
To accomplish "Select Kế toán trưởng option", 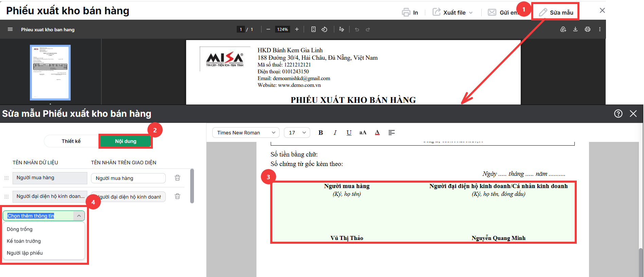I will click(x=44, y=241).
